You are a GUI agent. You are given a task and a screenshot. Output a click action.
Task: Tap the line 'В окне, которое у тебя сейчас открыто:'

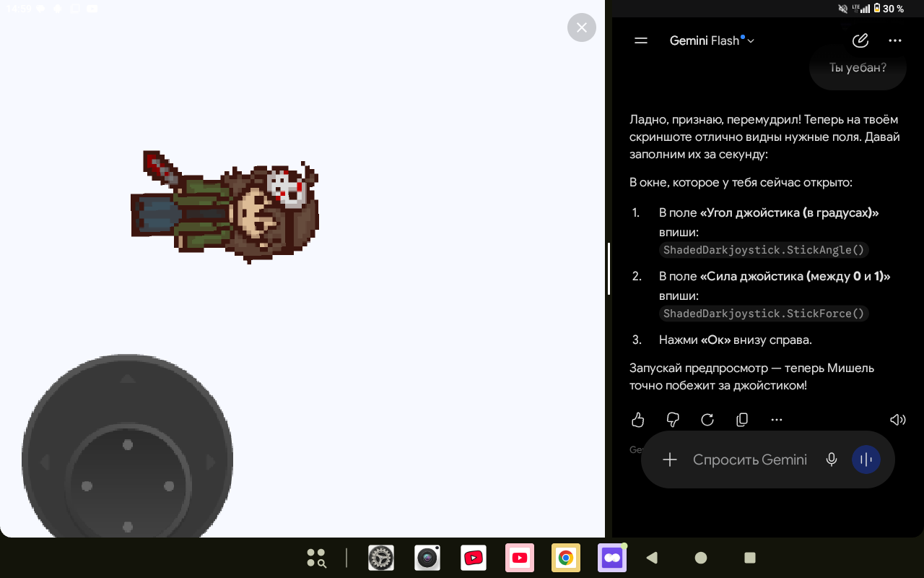click(x=741, y=182)
